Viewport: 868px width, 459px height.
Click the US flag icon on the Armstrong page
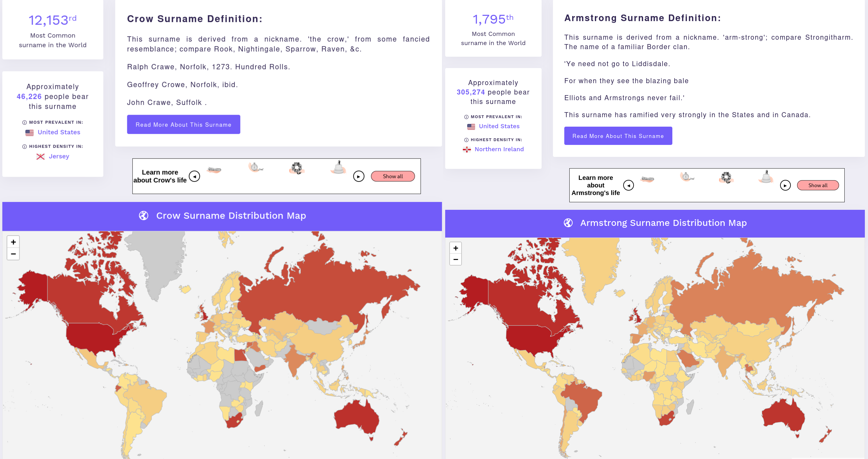coord(471,127)
